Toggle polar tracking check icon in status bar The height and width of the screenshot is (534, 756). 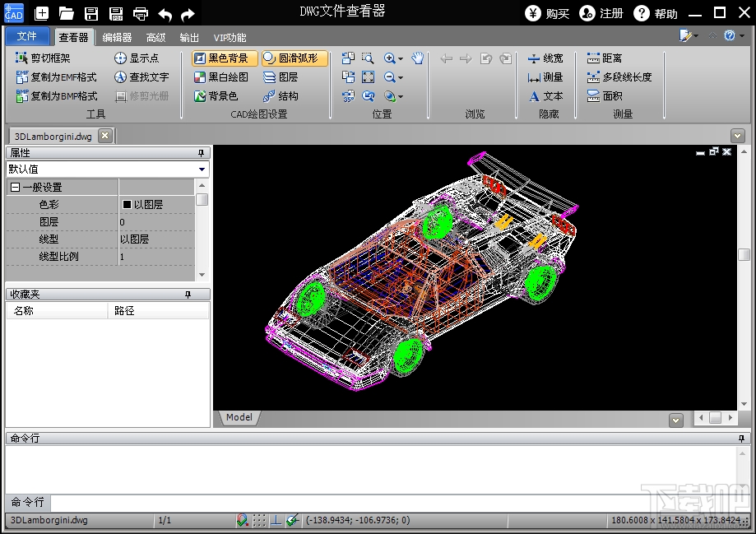click(292, 520)
